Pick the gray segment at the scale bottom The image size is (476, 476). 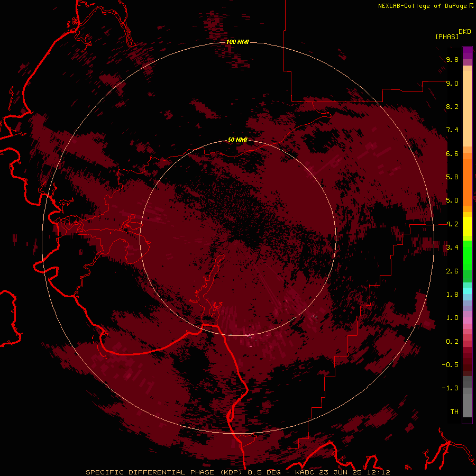[467, 402]
